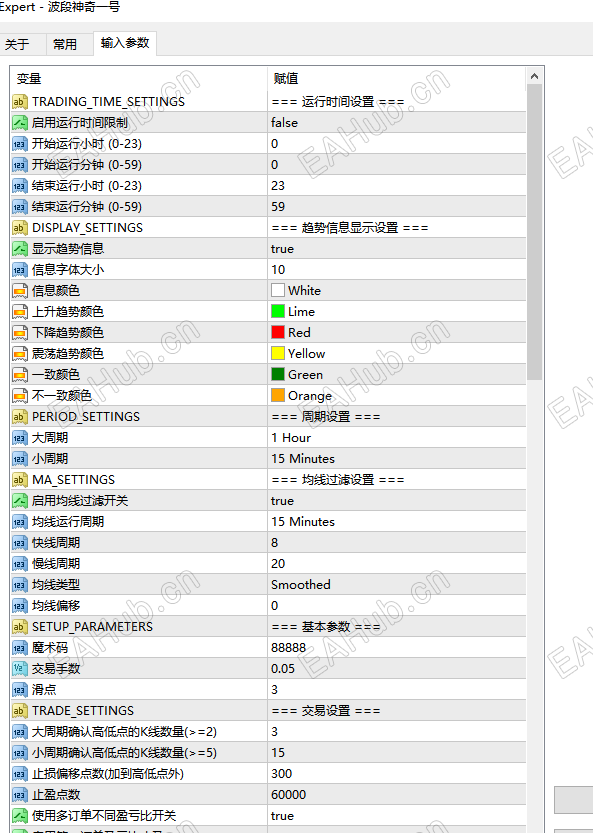Click the color icon beside 不一致颜色
The height and width of the screenshot is (833, 593).
(x=20, y=395)
